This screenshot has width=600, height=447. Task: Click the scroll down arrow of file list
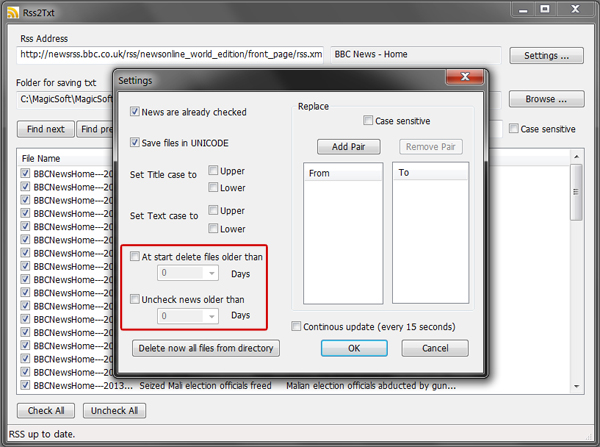(576, 386)
